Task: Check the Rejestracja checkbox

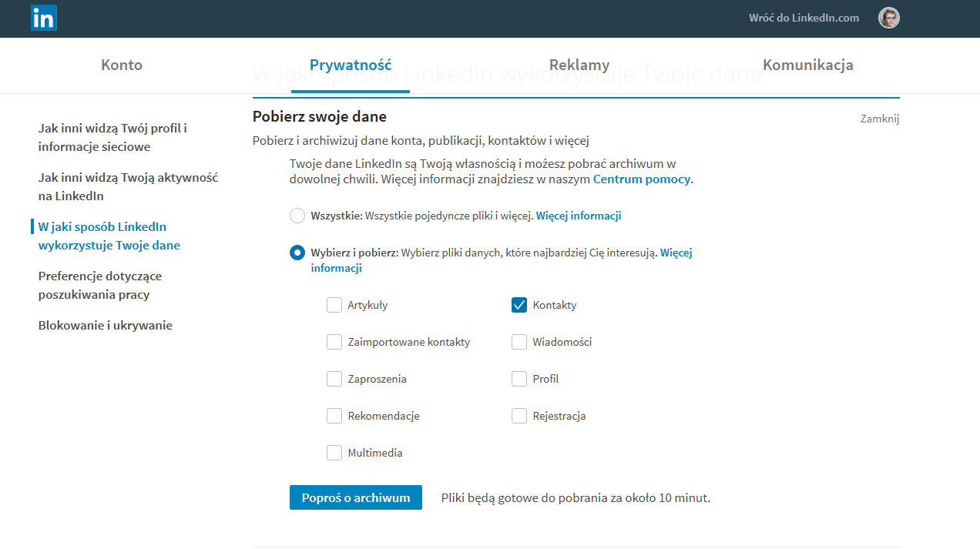Action: (519, 416)
